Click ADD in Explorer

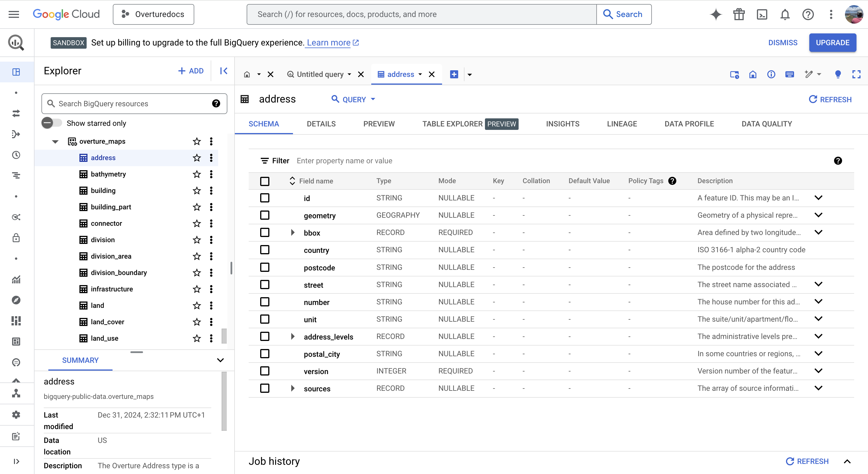(191, 71)
